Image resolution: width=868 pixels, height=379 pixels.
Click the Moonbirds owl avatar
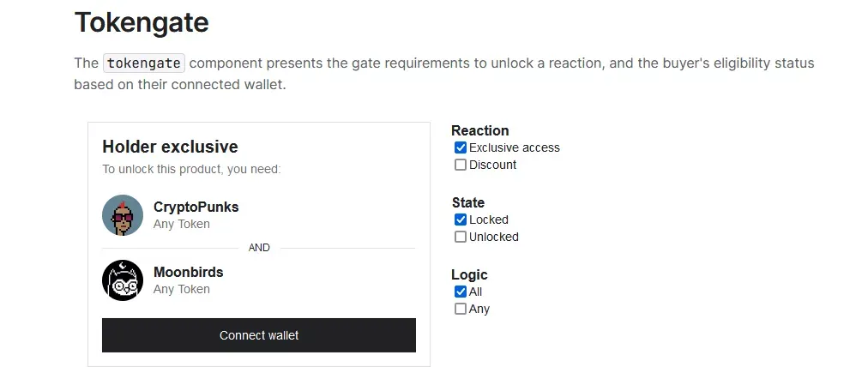tap(123, 280)
